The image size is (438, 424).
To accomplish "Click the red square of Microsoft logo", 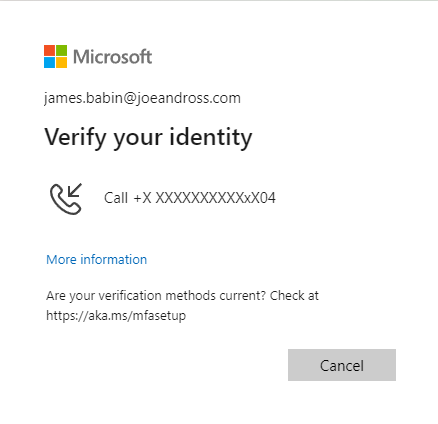I will tap(49, 50).
